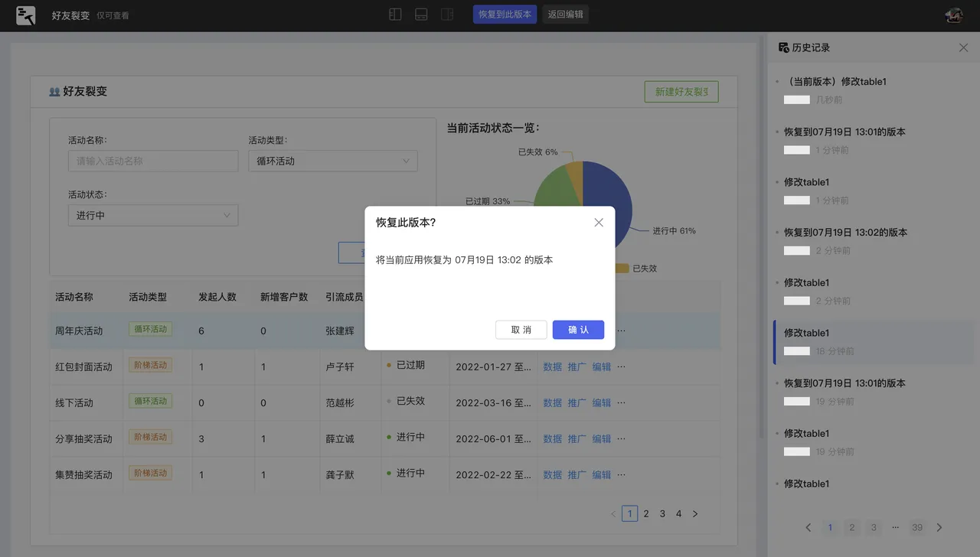Click 恢复到此版本 button in top bar
The width and height of the screenshot is (980, 557).
(x=505, y=15)
